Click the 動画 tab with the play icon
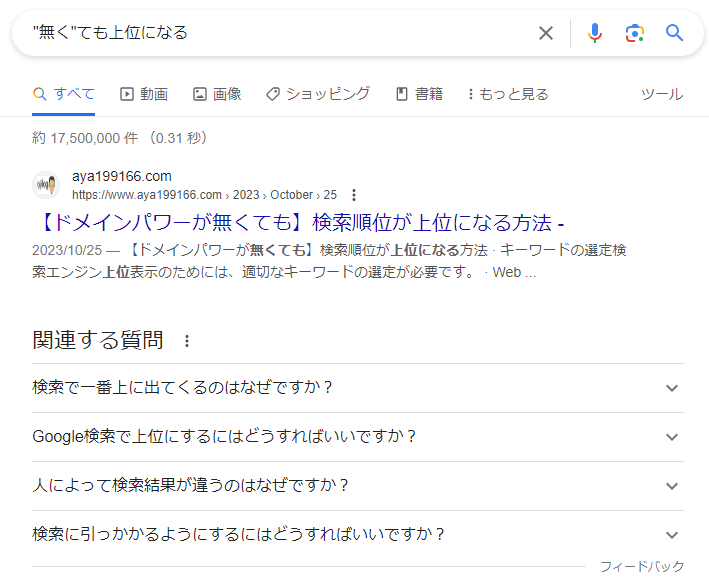 pyautogui.click(x=144, y=94)
